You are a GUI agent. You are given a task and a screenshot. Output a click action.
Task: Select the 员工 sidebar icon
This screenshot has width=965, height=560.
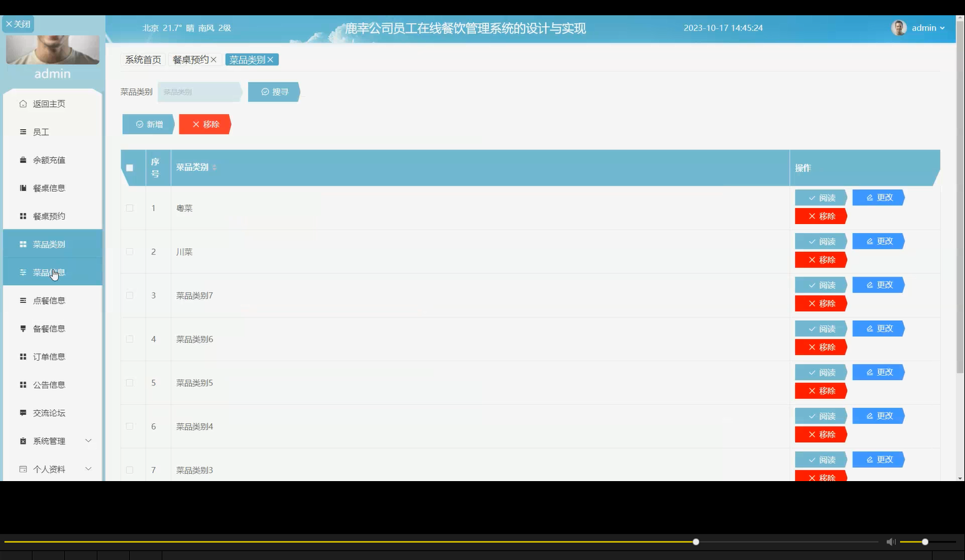tap(22, 132)
